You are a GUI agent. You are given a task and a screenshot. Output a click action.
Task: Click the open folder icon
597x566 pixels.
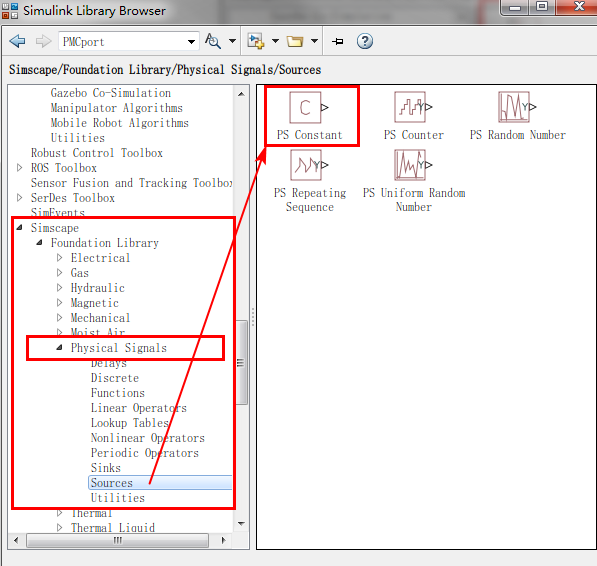[x=295, y=41]
